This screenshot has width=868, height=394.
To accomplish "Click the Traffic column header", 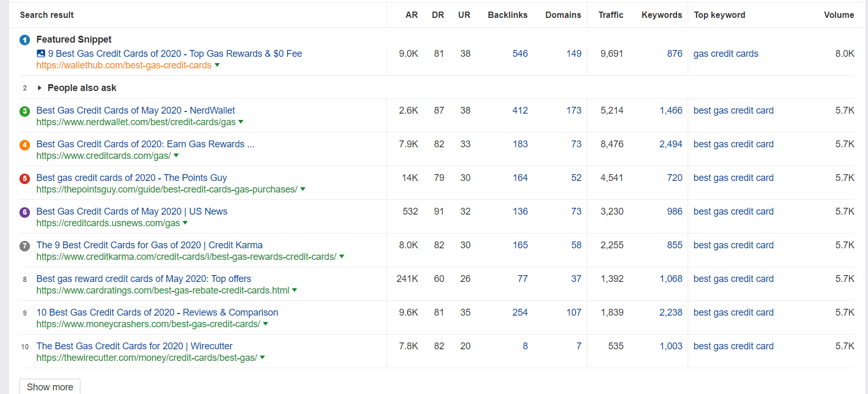I will pyautogui.click(x=611, y=15).
